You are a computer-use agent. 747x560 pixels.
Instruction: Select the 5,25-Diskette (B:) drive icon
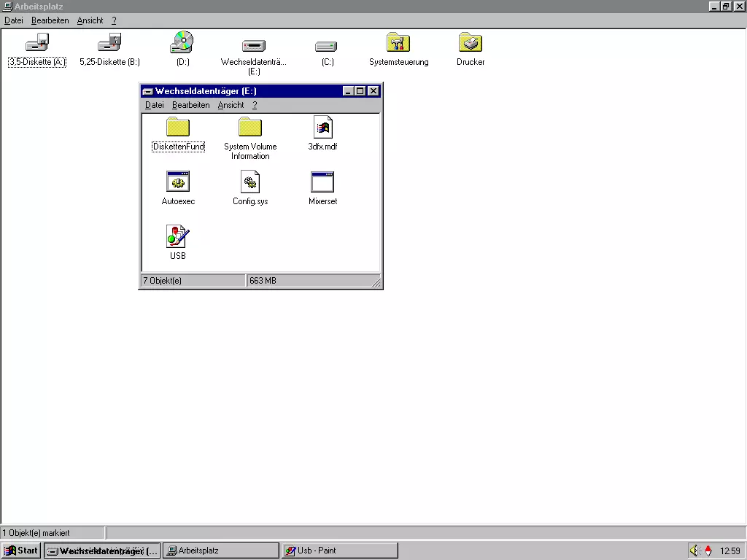tap(109, 42)
